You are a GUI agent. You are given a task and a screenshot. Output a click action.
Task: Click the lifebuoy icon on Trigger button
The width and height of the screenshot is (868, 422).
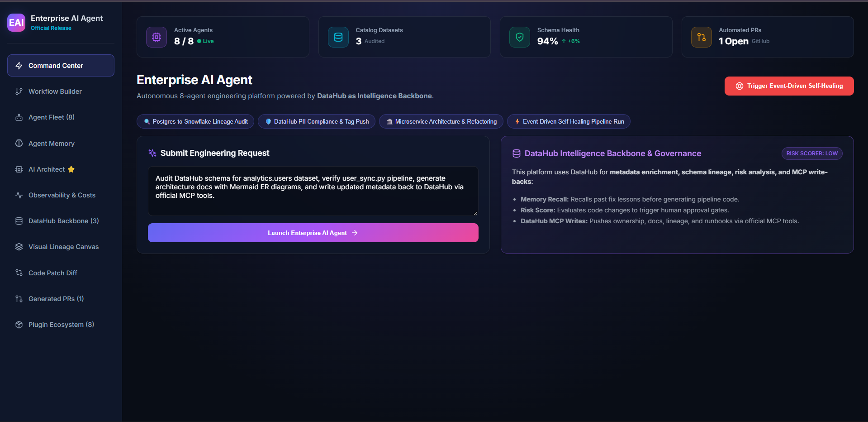[x=740, y=86]
